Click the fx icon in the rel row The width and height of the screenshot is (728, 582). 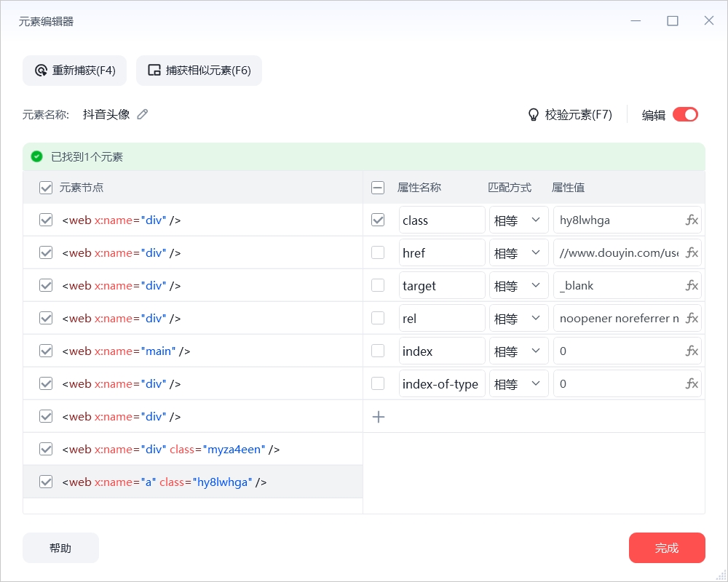(692, 319)
